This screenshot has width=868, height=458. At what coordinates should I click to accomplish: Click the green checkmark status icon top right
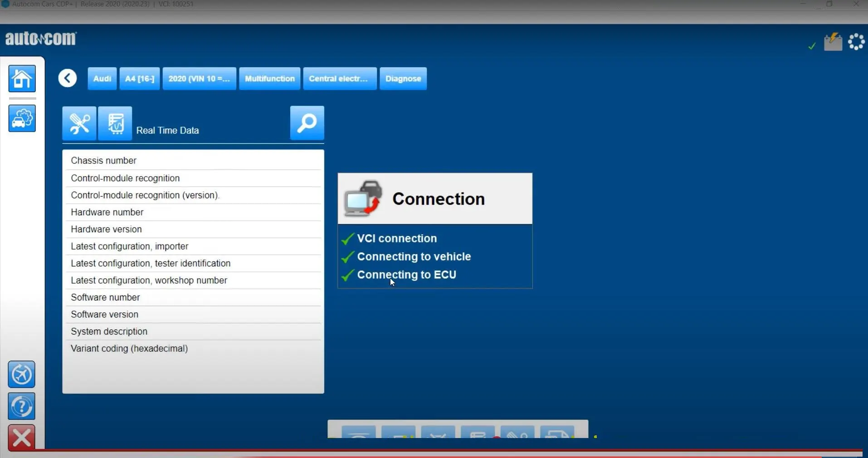812,45
